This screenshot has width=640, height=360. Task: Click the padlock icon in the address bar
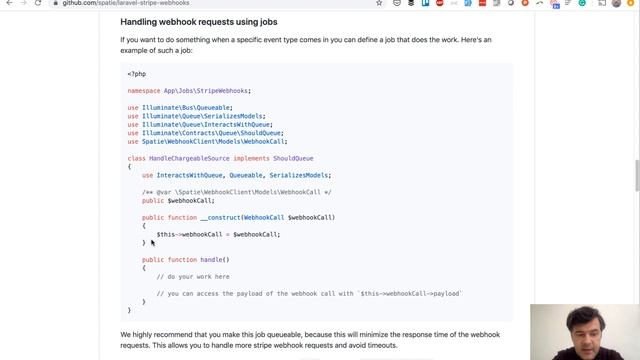coord(56,3)
